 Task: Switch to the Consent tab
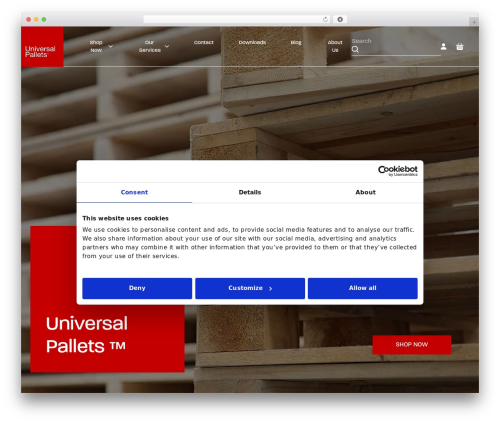tap(134, 192)
